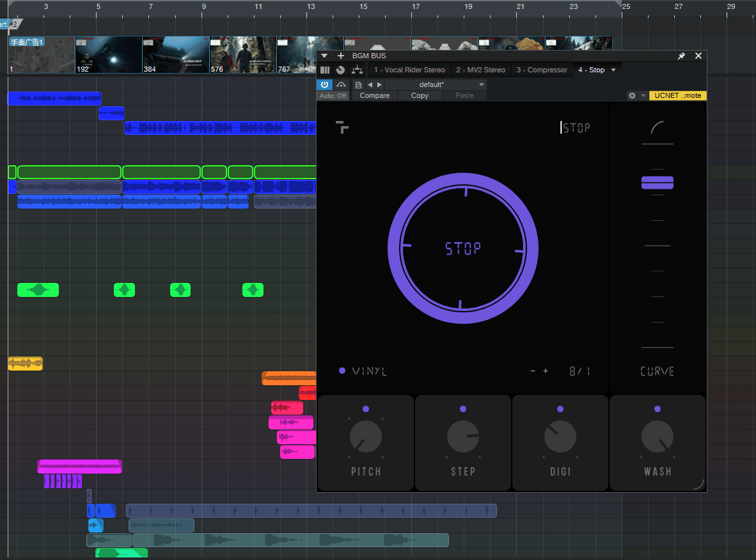Switch to the 3 - Compressor tab
The height and width of the screenshot is (560, 756).
coord(542,70)
